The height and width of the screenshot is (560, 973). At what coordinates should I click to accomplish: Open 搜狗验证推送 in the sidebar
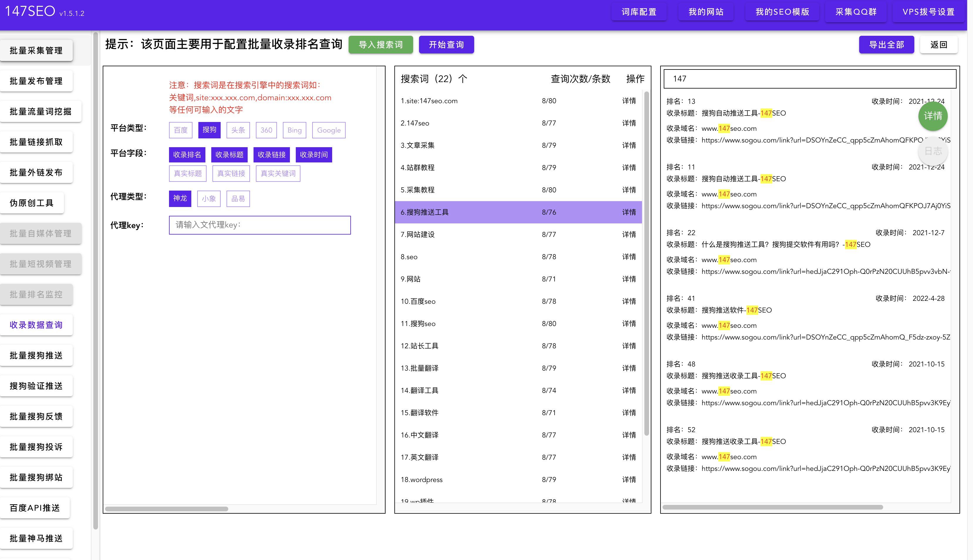click(36, 386)
